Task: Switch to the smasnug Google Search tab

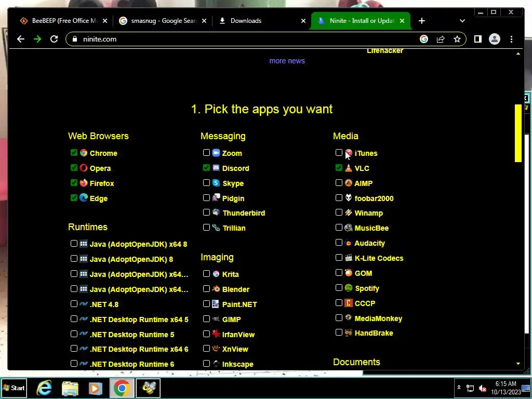Action: point(162,21)
